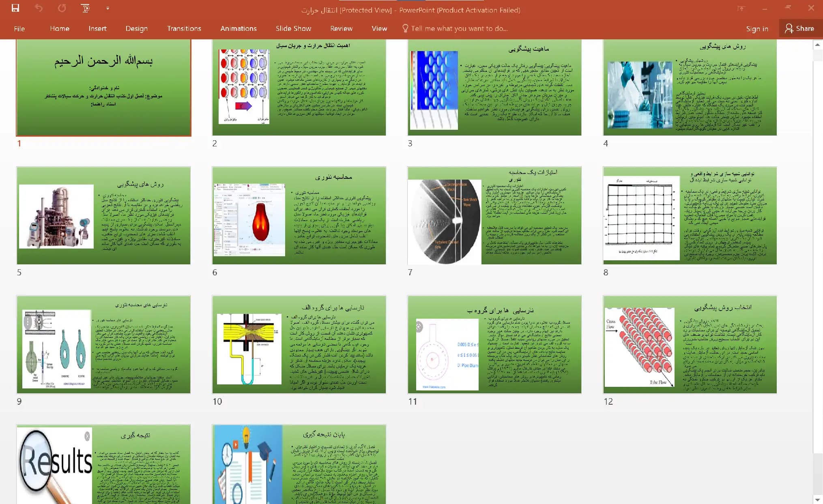Viewport: 823px width, 504px height.
Task: Switch to Slide Show tab
Action: [x=293, y=28]
